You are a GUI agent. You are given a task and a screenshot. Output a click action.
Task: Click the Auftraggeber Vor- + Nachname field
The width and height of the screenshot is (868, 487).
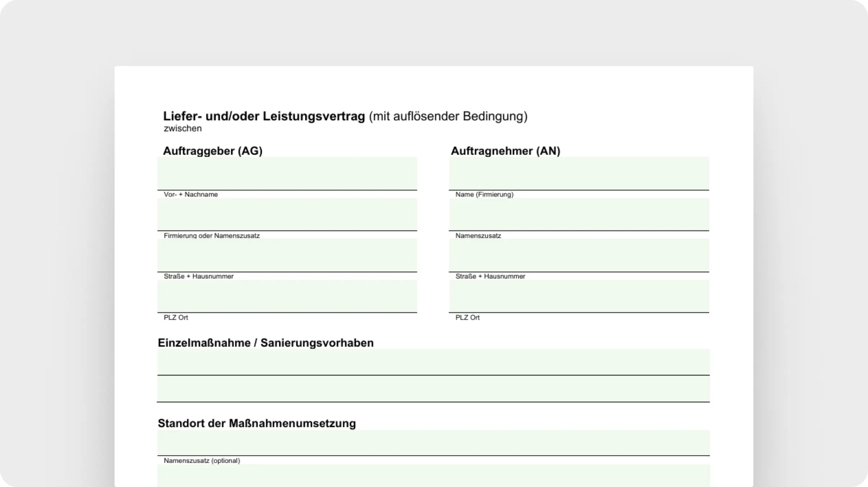point(287,174)
